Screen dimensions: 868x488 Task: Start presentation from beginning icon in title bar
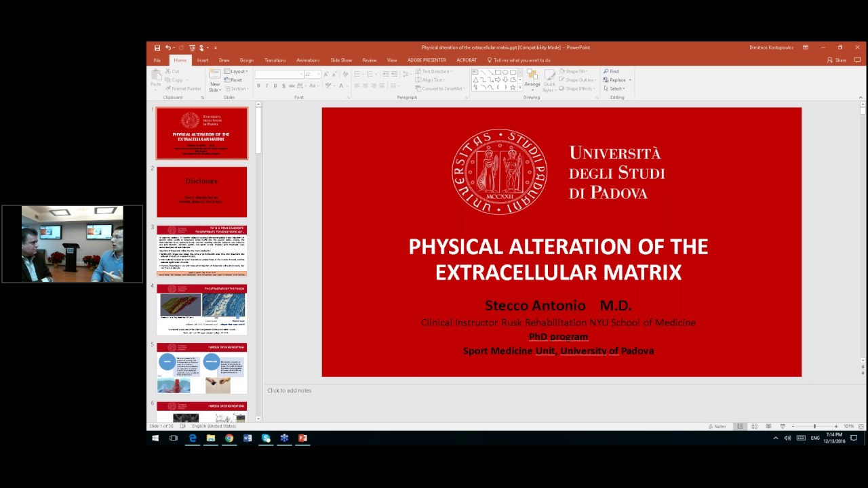pos(192,48)
